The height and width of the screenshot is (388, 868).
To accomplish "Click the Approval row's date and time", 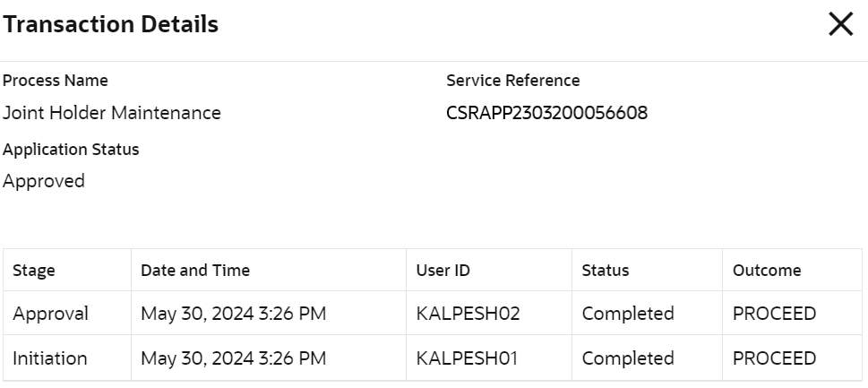I will (x=234, y=314).
